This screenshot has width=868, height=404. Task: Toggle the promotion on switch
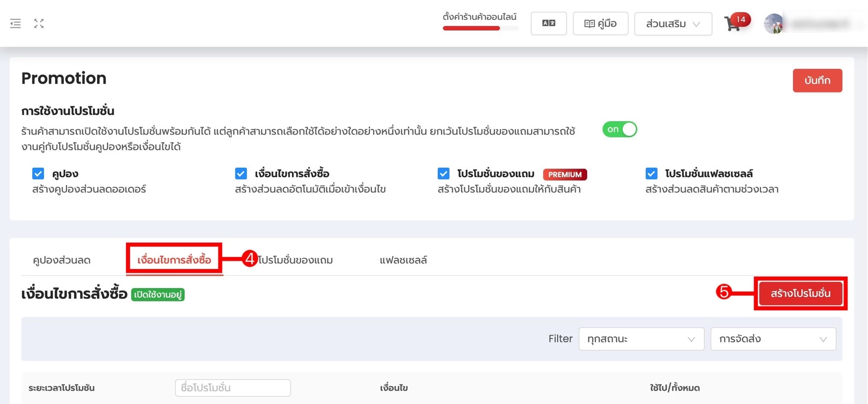pos(620,129)
